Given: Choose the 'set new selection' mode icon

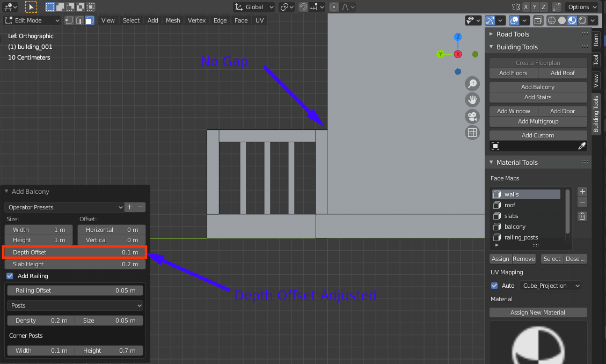Looking at the screenshot, I should click(50, 6).
